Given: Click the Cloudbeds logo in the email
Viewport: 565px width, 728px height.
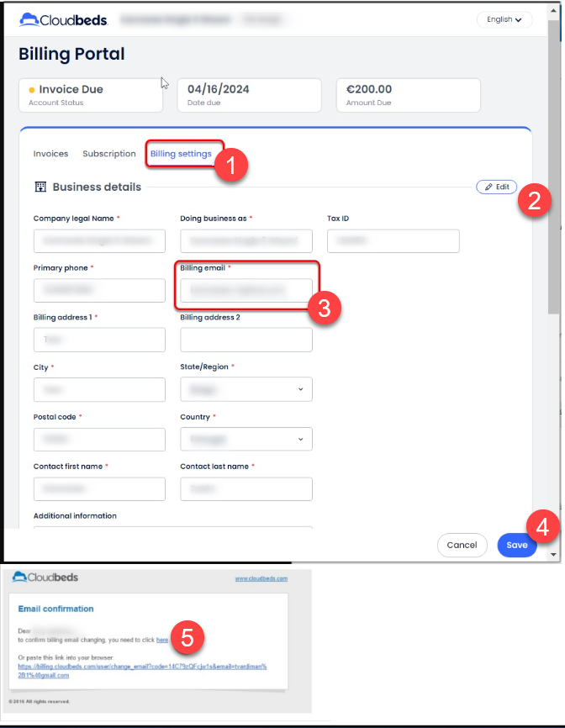Looking at the screenshot, I should pos(45,578).
